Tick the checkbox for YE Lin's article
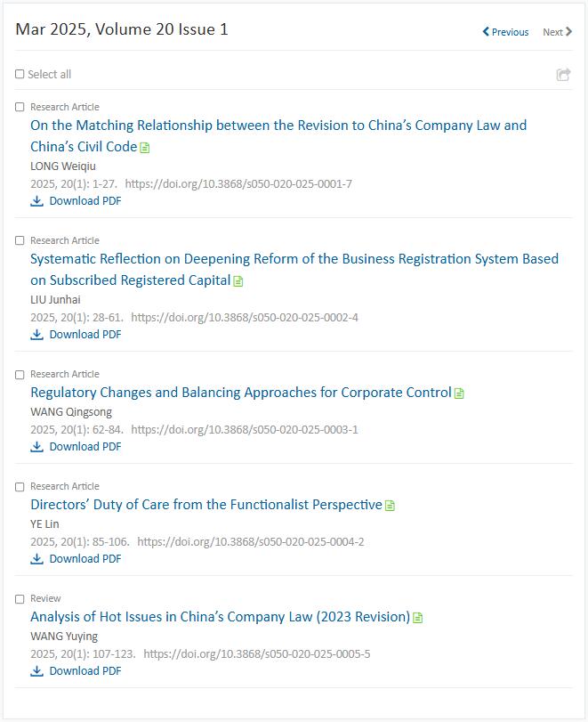The image size is (588, 722). 20,487
